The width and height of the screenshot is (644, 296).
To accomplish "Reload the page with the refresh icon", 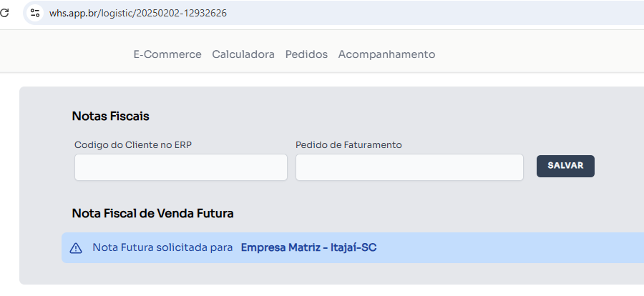I will [x=4, y=13].
